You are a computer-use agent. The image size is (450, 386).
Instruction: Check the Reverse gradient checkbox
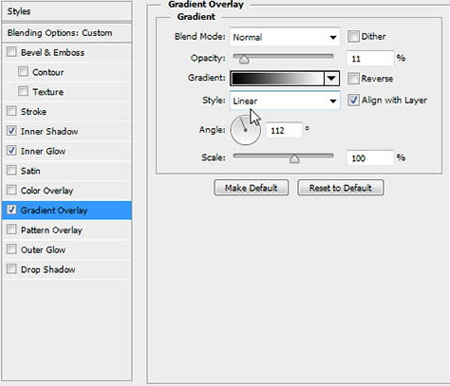pos(353,79)
